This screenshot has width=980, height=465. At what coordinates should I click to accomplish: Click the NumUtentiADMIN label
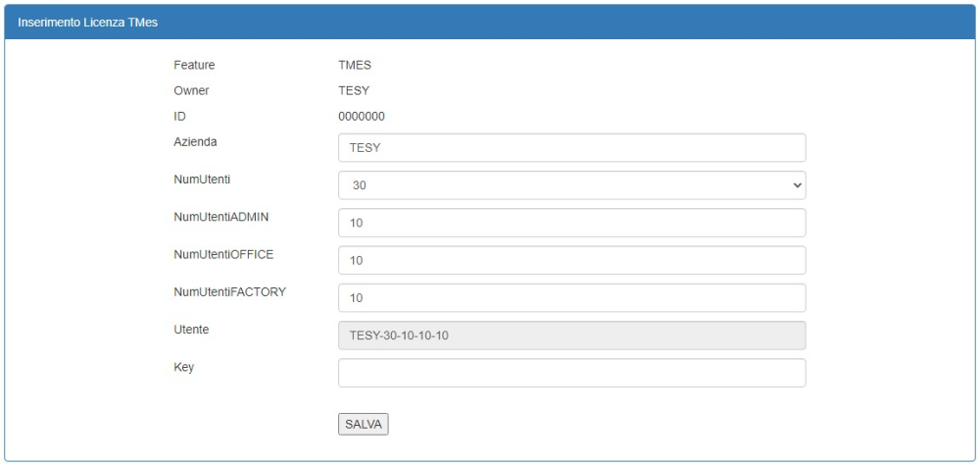click(221, 217)
